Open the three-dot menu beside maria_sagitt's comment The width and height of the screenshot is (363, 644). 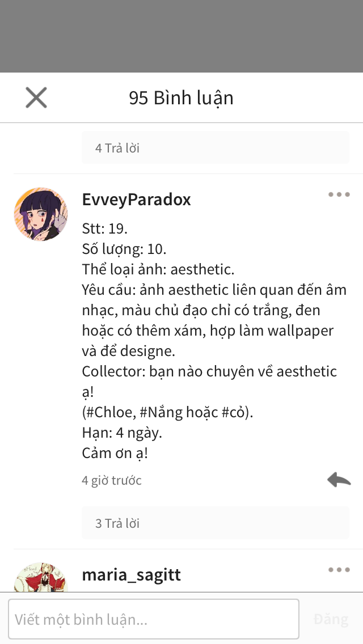tap(339, 570)
